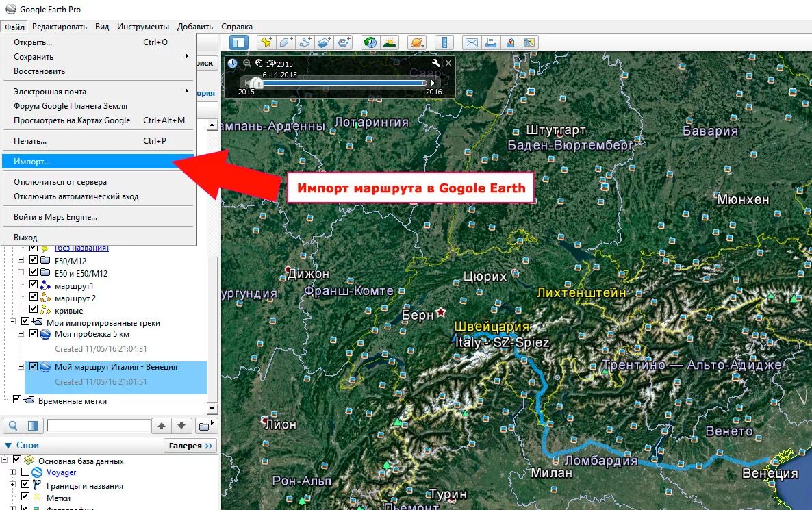Viewport: 812px width, 510px height.
Task: Click the Email envelope toolbar icon
Action: tap(471, 42)
